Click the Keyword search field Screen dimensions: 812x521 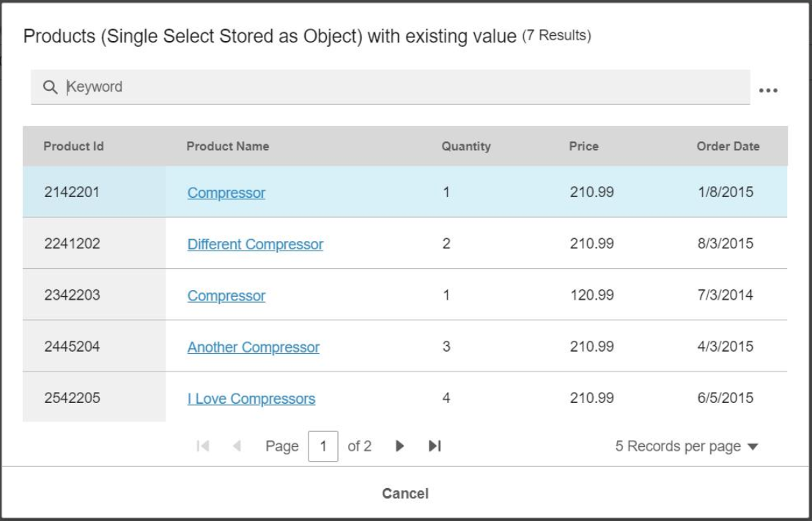click(x=403, y=87)
